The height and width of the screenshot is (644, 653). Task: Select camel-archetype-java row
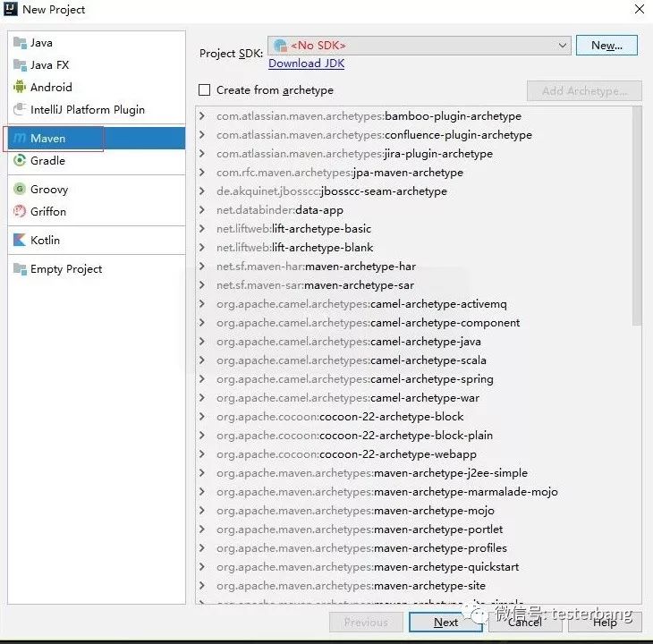(x=414, y=342)
